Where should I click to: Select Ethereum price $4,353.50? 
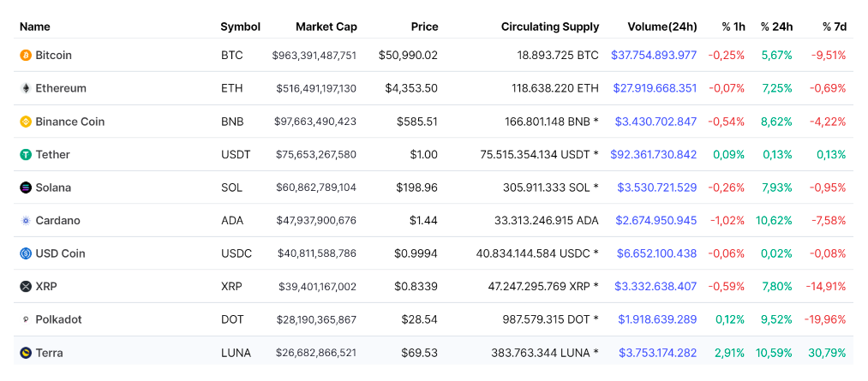411,88
